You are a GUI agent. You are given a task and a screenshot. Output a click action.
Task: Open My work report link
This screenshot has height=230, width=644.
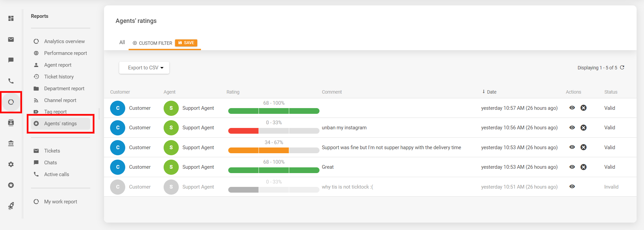click(61, 202)
